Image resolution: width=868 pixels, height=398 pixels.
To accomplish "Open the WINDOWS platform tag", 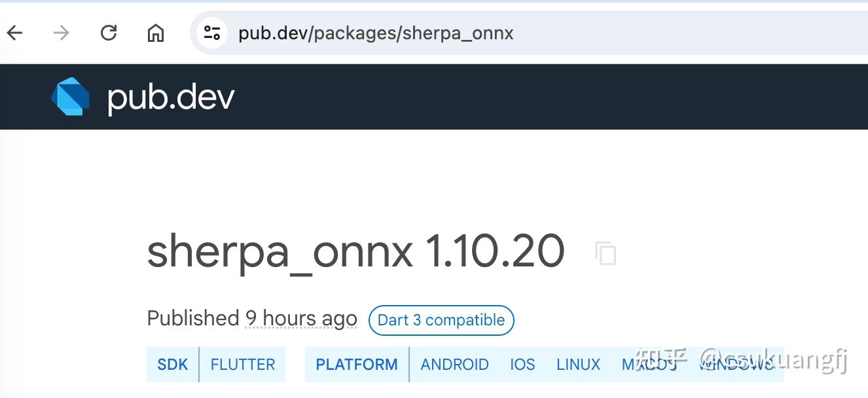I will pyautogui.click(x=736, y=365).
